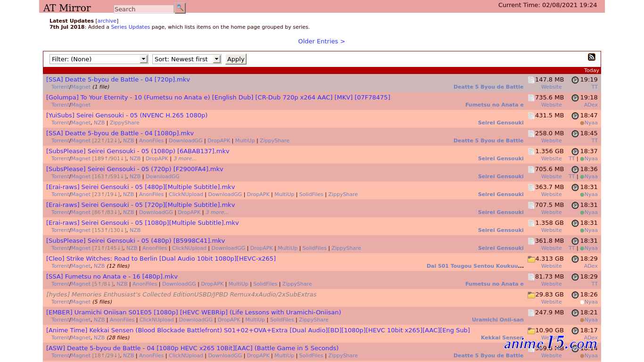Click DownloadGG link for SubsPlease 720p entry
This screenshot has height=362, width=644.
click(x=162, y=176)
